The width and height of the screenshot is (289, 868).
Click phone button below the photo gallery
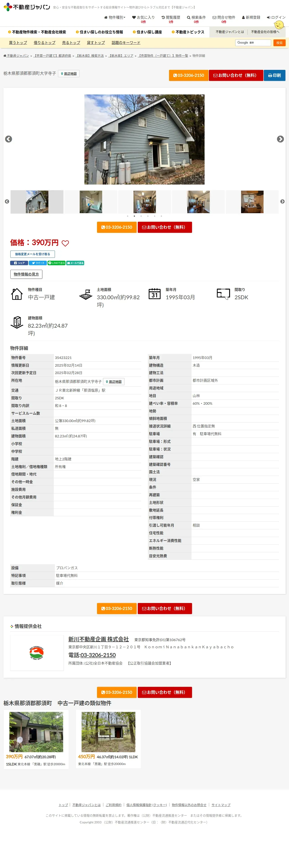pos(117,227)
